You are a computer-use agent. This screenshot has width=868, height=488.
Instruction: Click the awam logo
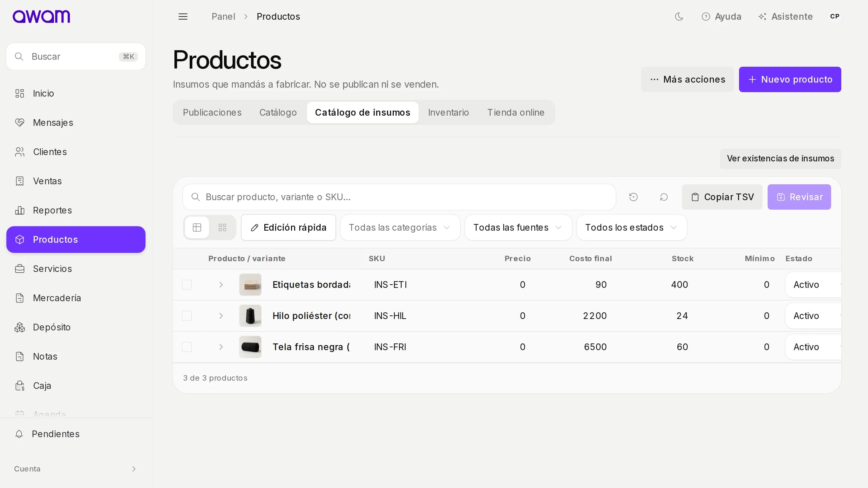point(41,17)
